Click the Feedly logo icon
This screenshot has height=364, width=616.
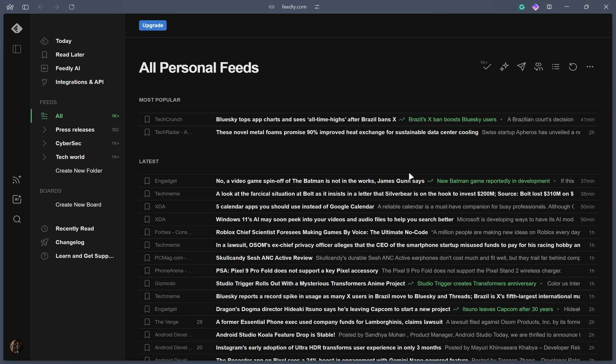pos(17,28)
